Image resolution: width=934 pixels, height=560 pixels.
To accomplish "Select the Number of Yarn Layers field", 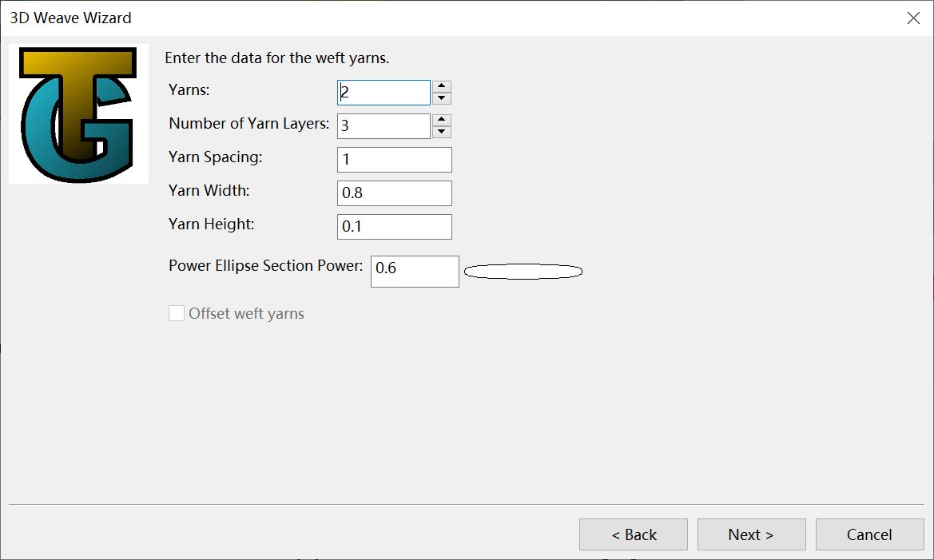I will point(384,126).
